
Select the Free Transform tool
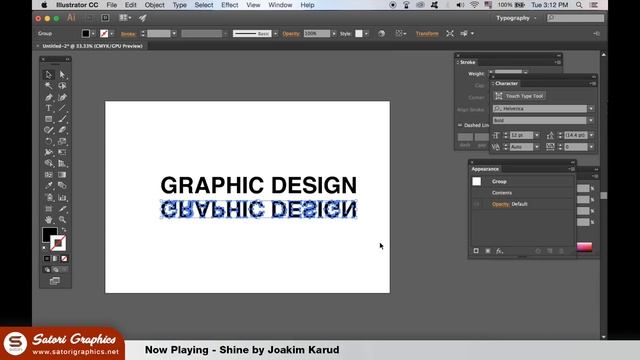click(x=62, y=152)
